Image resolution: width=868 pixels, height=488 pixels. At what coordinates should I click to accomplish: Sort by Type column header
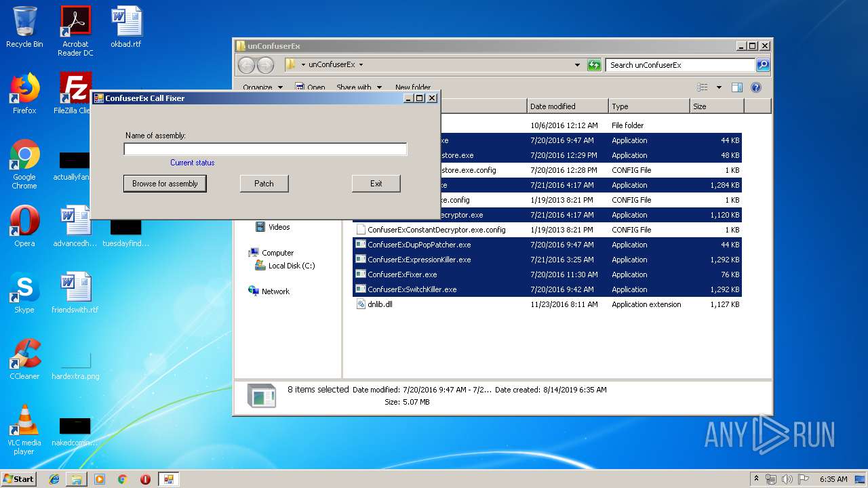648,106
